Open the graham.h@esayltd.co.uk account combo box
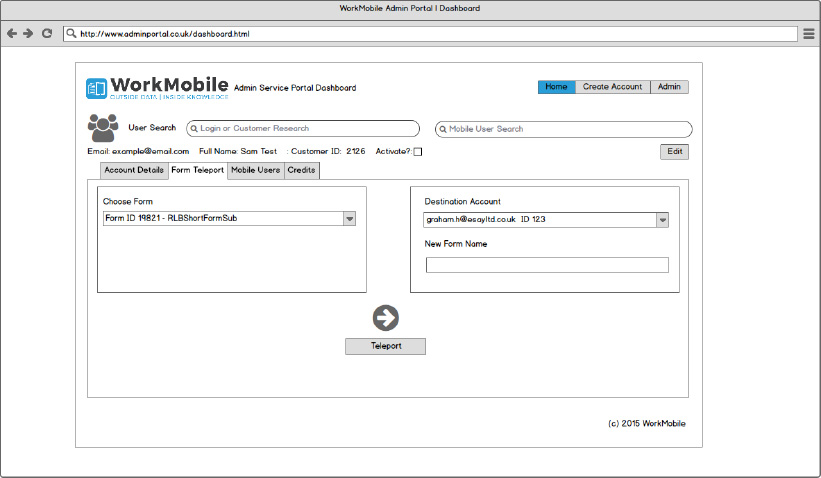This screenshot has width=821, height=478. (546, 220)
